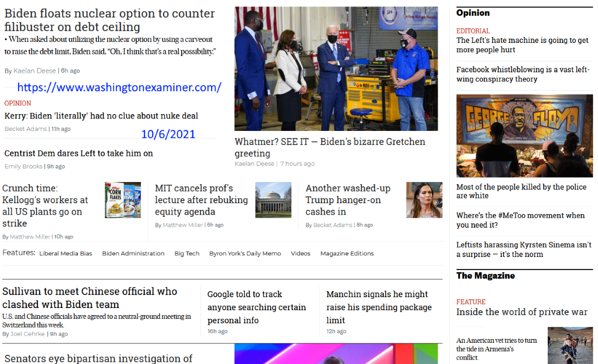Viewport: 598px width, 364px height.
Task: Click the debt ceiling summary text quoting Biden
Action: click(110, 45)
